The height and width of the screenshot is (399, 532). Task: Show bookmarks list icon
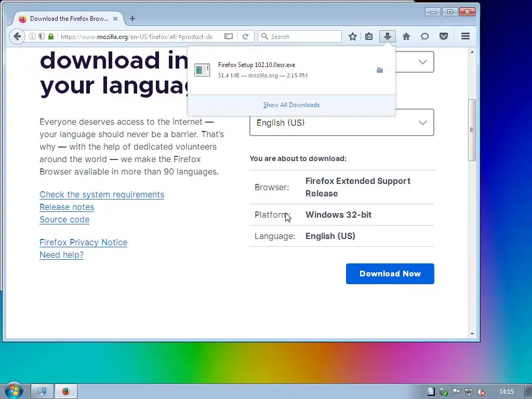click(369, 36)
